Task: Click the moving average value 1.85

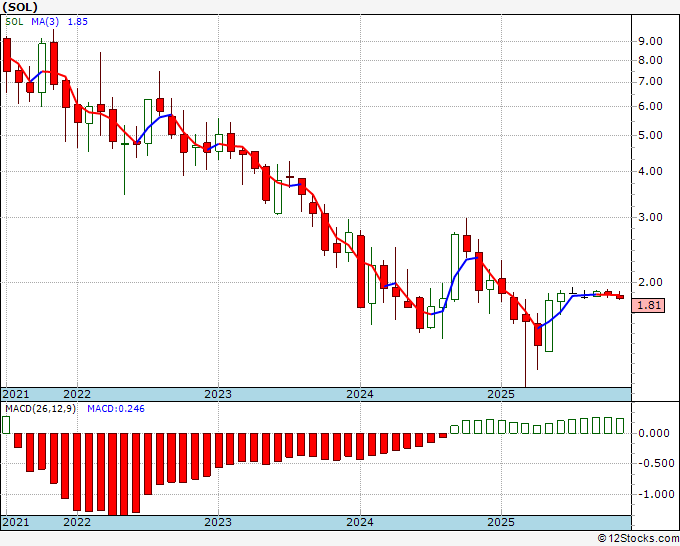Action: tap(78, 22)
